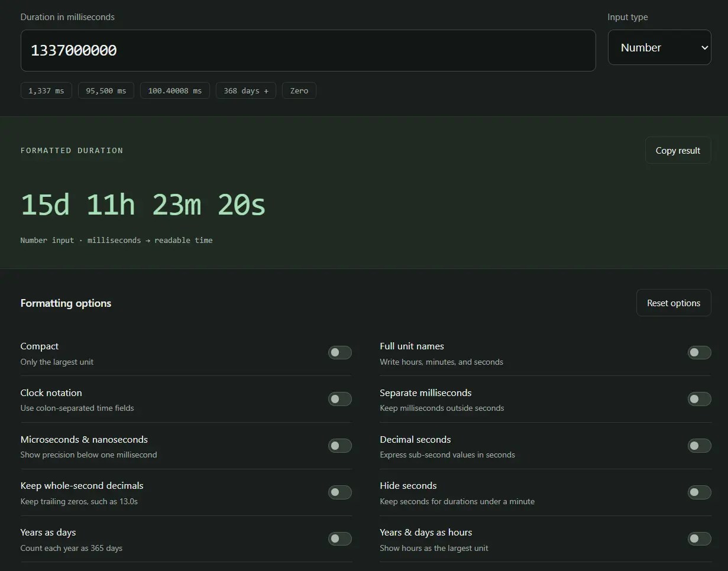Click 'Use colon-separated time fields' description
The width and height of the screenshot is (728, 571).
click(77, 408)
